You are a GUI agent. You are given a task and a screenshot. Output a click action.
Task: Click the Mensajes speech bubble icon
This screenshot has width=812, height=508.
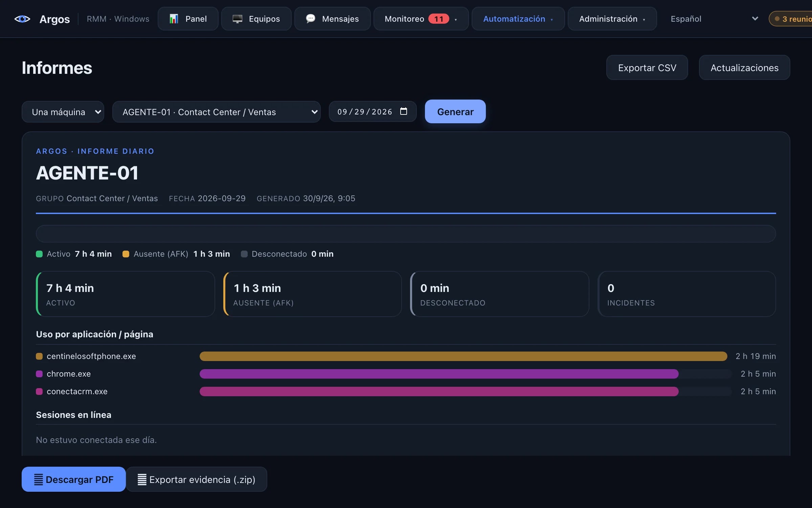[310, 19]
